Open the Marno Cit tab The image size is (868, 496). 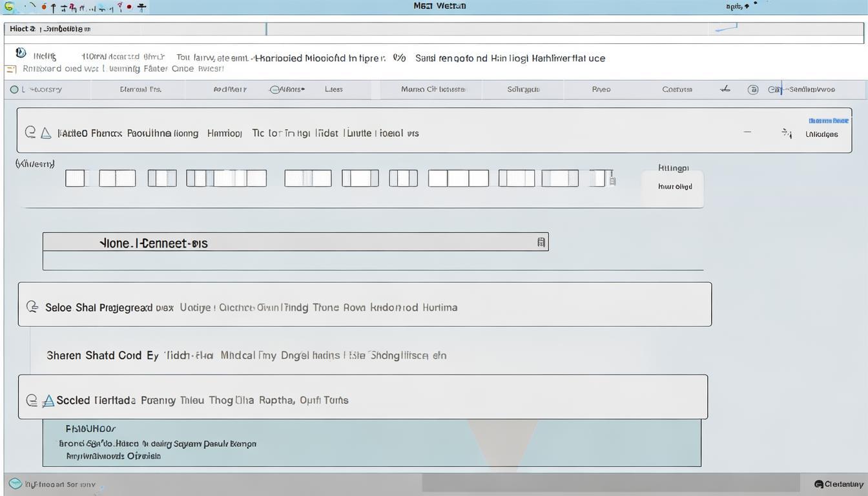pyautogui.click(x=433, y=90)
